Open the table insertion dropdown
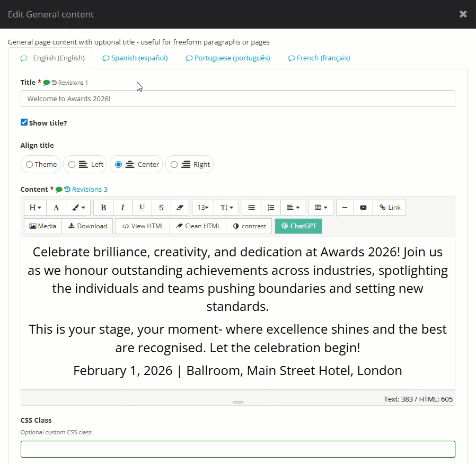The width and height of the screenshot is (476, 464). (x=320, y=207)
